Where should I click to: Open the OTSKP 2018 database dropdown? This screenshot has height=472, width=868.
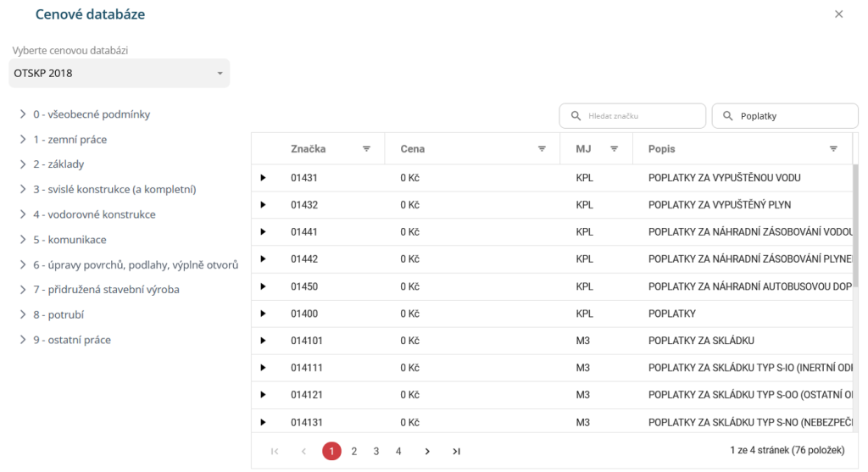click(x=120, y=73)
